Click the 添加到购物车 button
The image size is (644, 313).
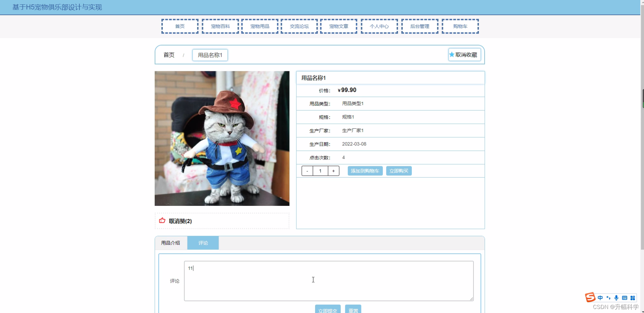(x=365, y=171)
